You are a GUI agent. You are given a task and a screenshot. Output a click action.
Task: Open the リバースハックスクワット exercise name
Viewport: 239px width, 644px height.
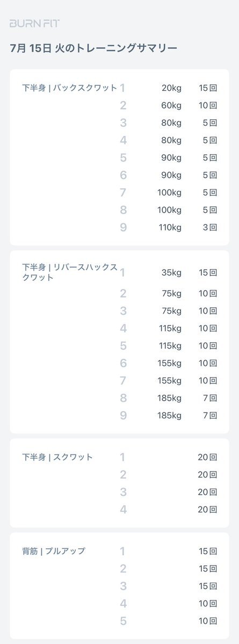point(70,272)
